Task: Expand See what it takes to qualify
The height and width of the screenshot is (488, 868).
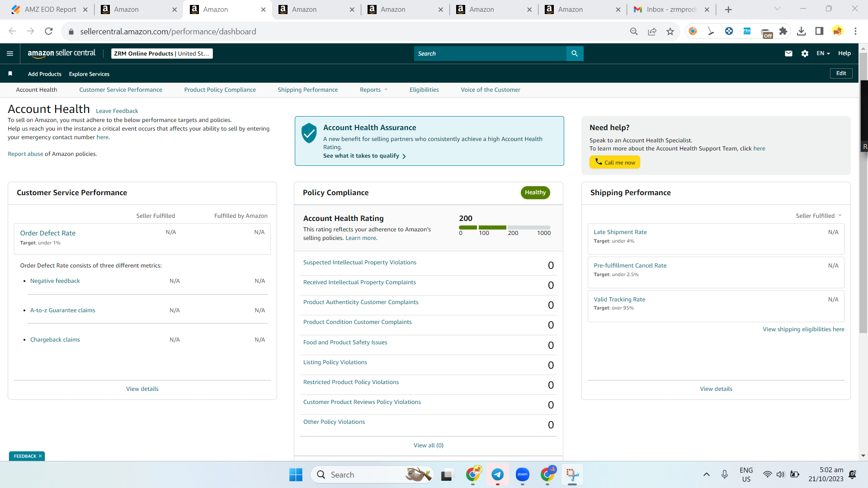Action: coord(364,156)
